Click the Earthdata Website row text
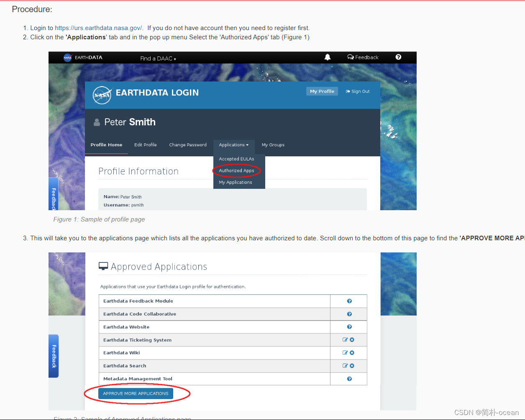Image resolution: width=525 pixels, height=420 pixels. (126, 327)
